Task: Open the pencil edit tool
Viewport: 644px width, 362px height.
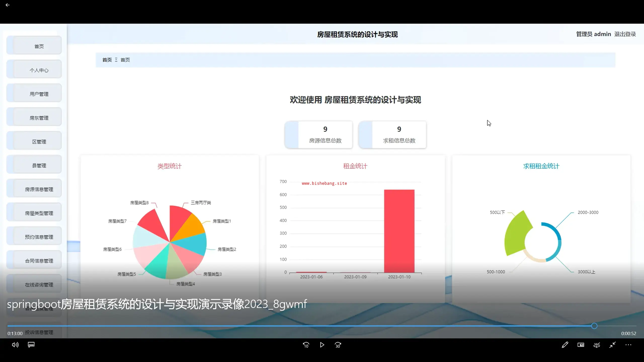Action: coord(565,345)
